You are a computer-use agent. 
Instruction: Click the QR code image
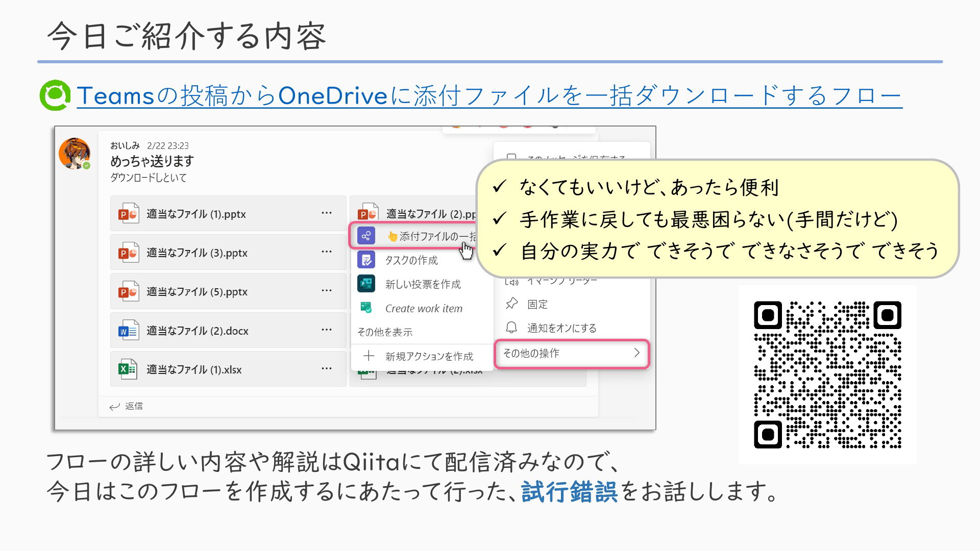(827, 374)
